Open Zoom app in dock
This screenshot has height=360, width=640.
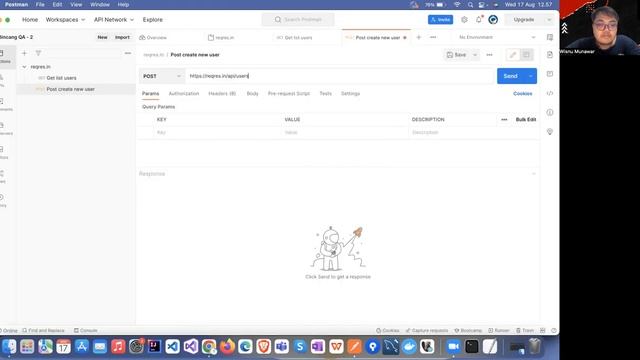point(453,347)
